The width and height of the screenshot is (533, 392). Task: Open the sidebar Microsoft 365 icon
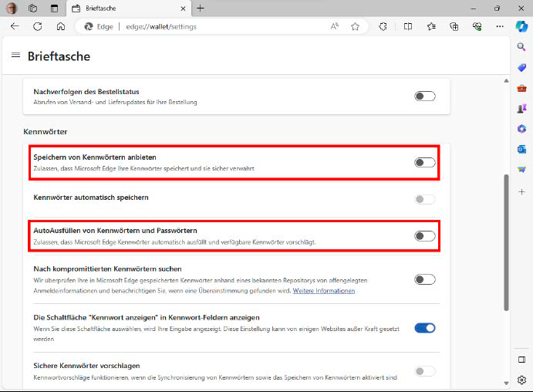pos(521,129)
